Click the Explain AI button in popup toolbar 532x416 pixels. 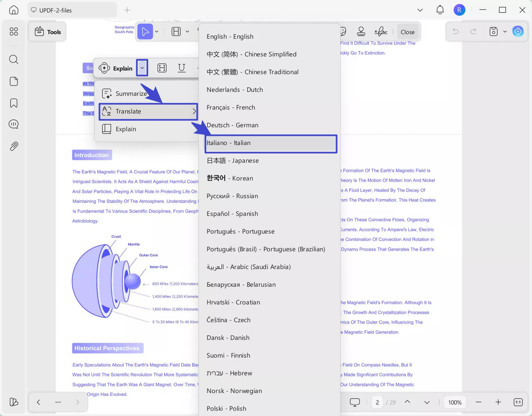point(116,68)
